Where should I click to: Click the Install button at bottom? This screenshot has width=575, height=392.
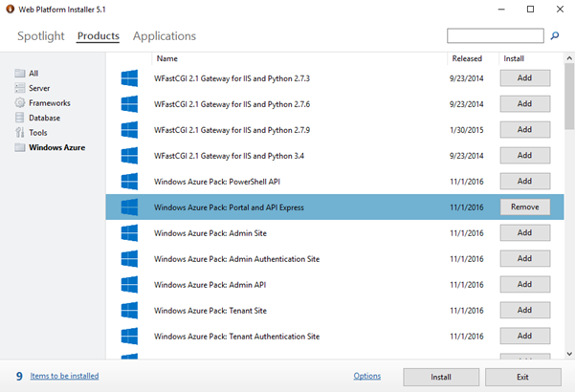[x=441, y=377]
